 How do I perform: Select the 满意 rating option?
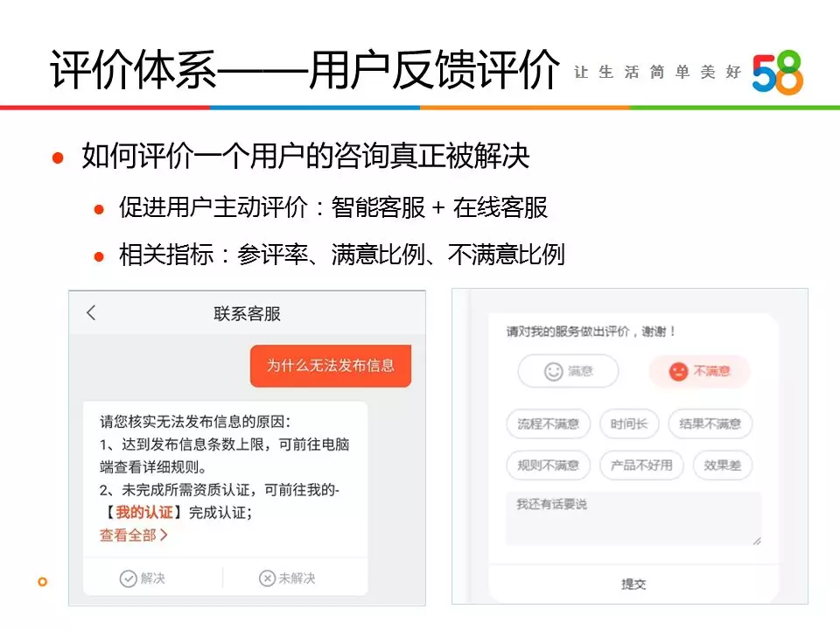pyautogui.click(x=569, y=371)
